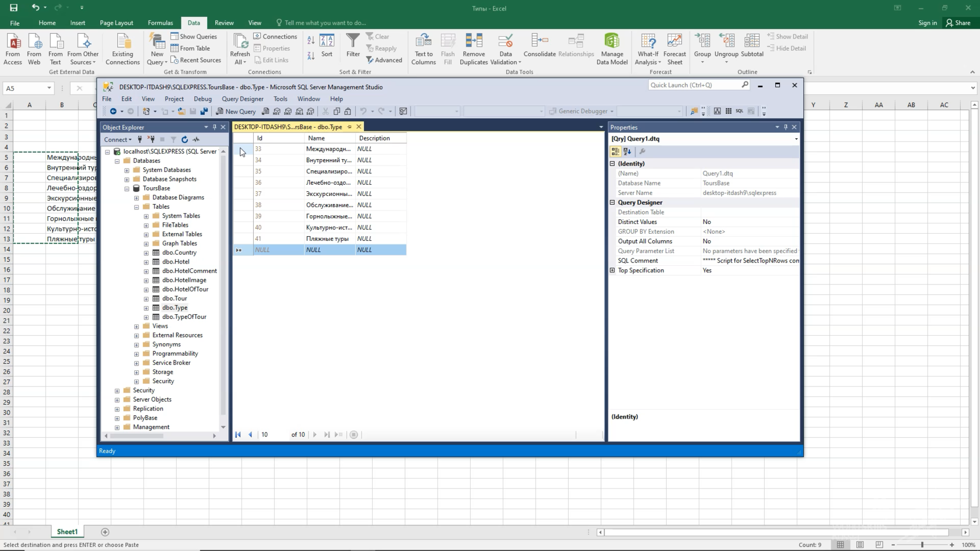Click Recent Sources in Excel ribbon
Viewport: 980px width, 551px height.
point(195,60)
